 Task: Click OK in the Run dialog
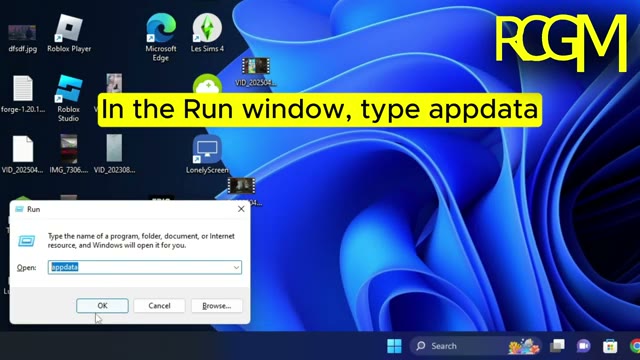point(102,306)
